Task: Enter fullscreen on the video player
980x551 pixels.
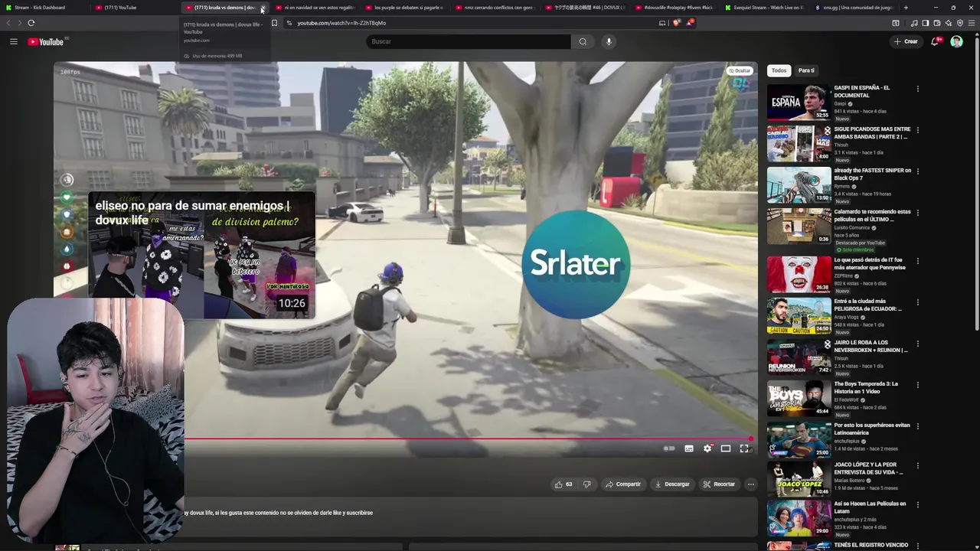Action: click(x=744, y=448)
